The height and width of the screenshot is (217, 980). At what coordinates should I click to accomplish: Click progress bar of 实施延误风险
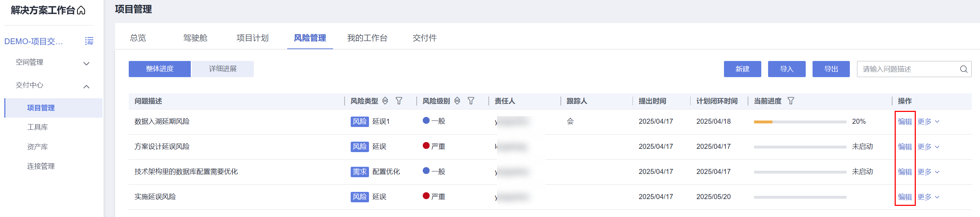tap(800, 197)
